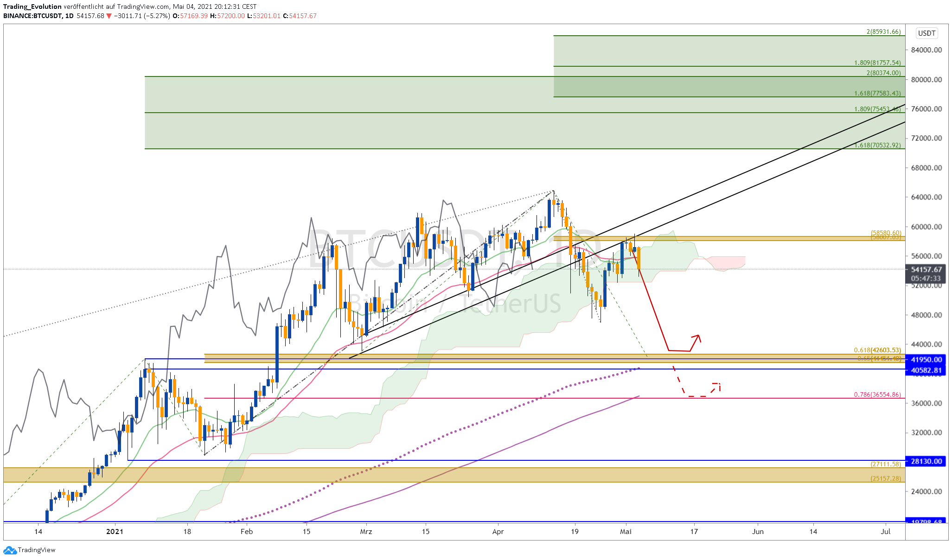The height and width of the screenshot is (560, 952).
Task: Click the 28130.00 blue price label
Action: pos(926,461)
